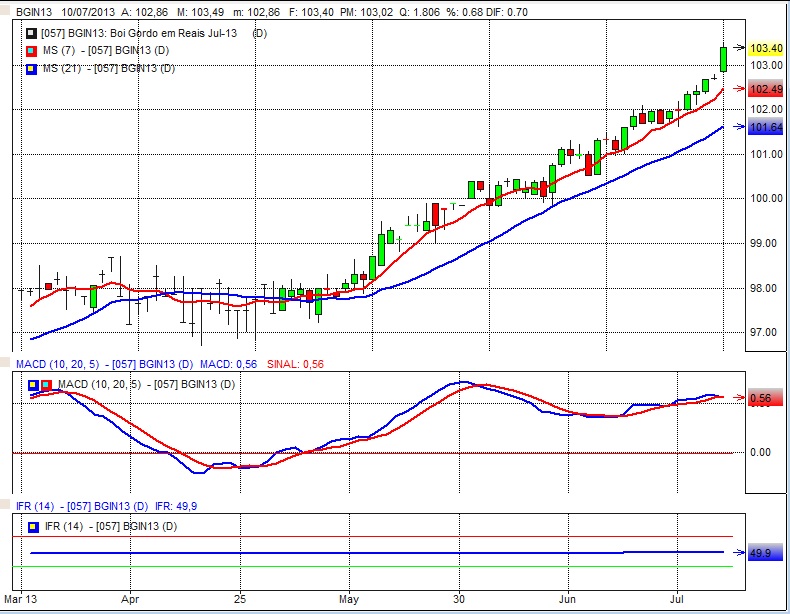
Task: Click the red MACD signal legend icon
Action: [45, 385]
